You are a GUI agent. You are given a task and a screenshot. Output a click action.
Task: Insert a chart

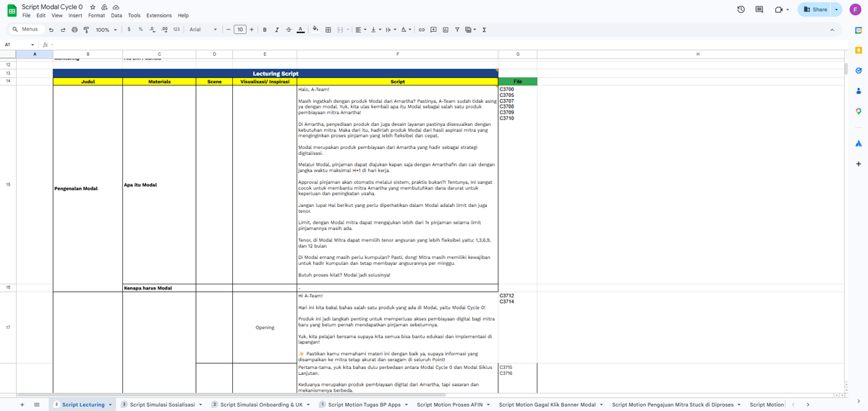coord(445,30)
